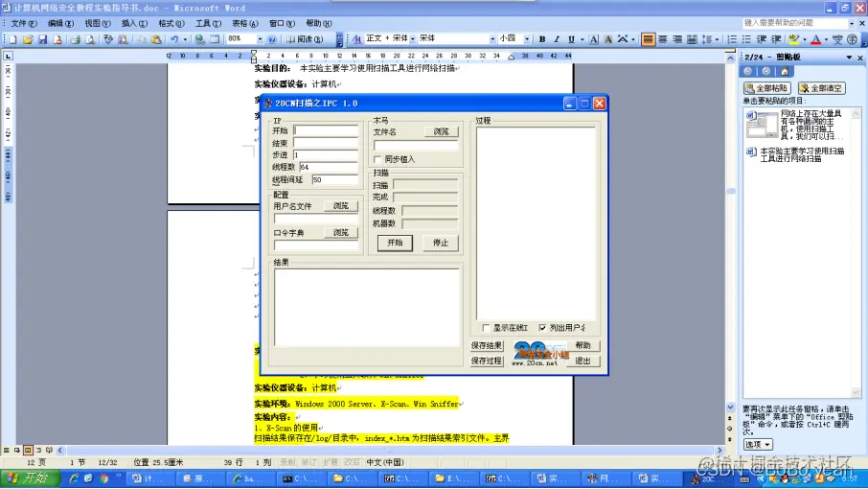Open the highlight color dropdown arrow
Image resolution: width=868 pixels, height=489 pixels.
point(805,38)
